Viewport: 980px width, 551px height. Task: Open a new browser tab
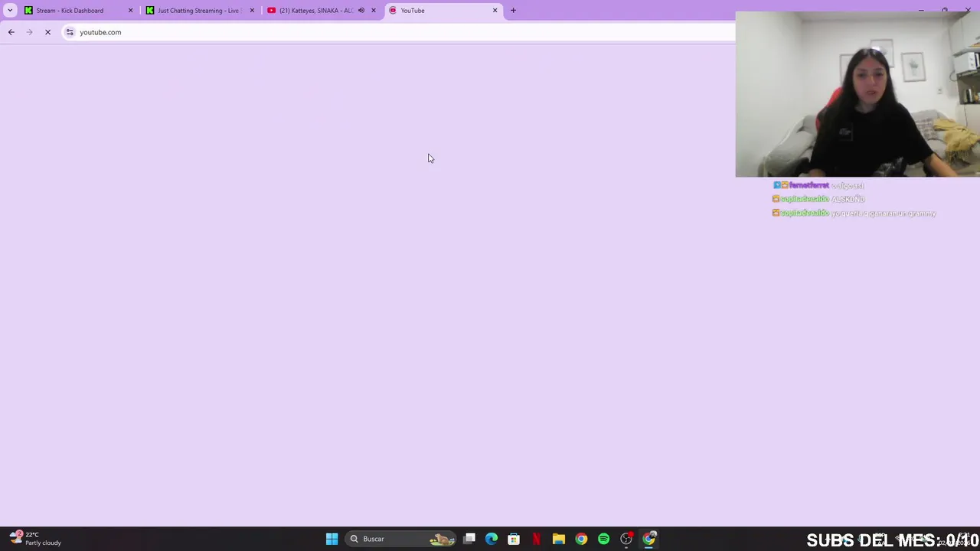tap(513, 11)
